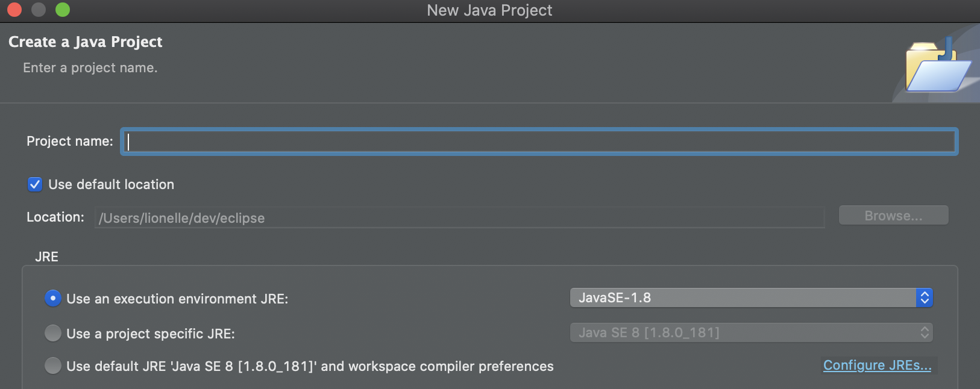Choose Use a project specific JRE option
Image resolution: width=980 pixels, height=389 pixels.
pos(53,333)
